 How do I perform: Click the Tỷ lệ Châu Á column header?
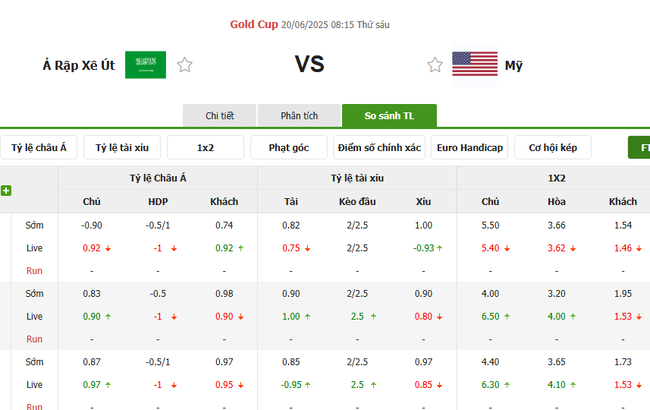pos(158,178)
